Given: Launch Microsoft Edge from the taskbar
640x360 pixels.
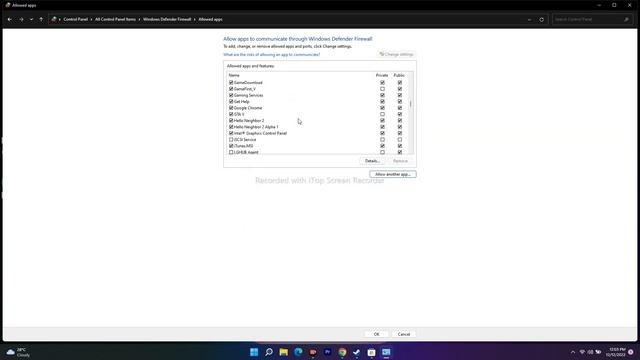Looking at the screenshot, I should click(x=298, y=352).
